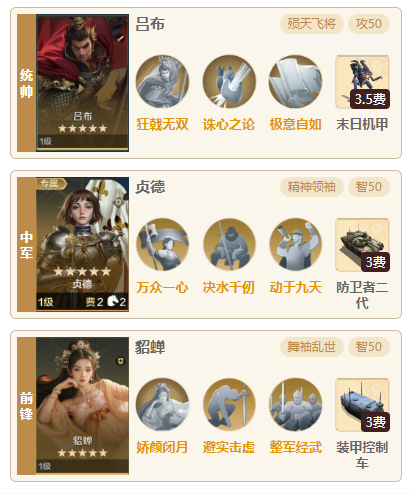Open the 整军经武 soldiers skill icon
410x494 pixels.
[x=295, y=405]
